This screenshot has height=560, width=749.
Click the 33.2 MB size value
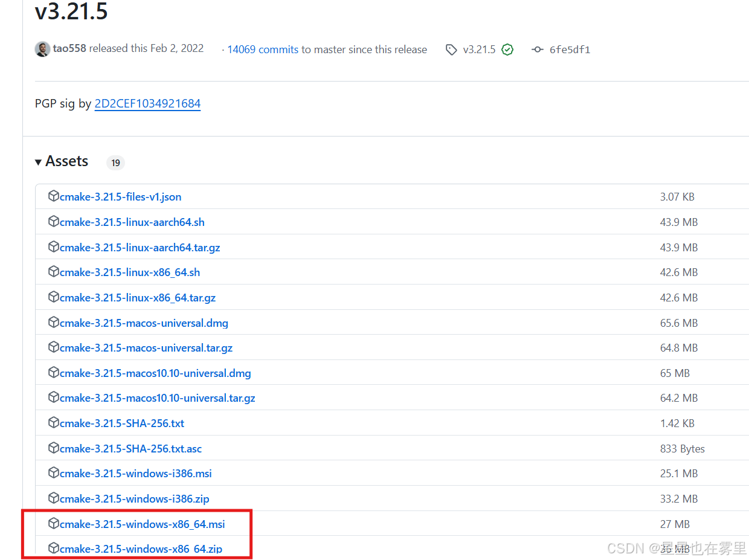pos(679,498)
